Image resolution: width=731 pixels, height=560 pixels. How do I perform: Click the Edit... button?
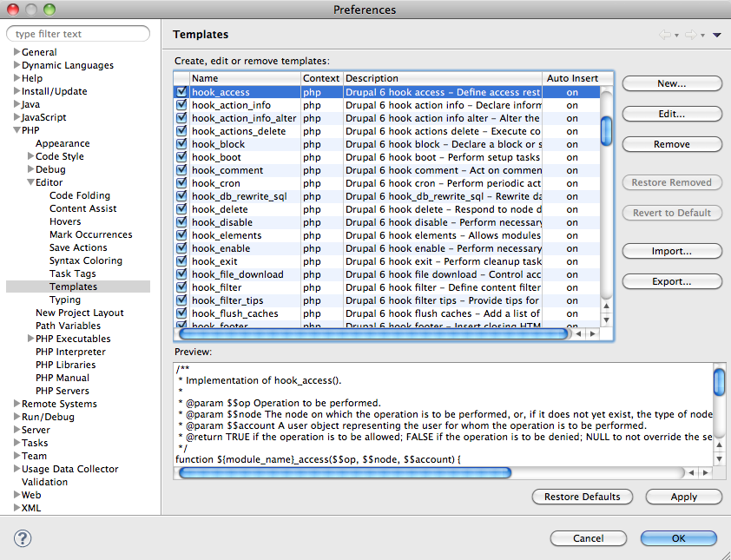(x=672, y=114)
